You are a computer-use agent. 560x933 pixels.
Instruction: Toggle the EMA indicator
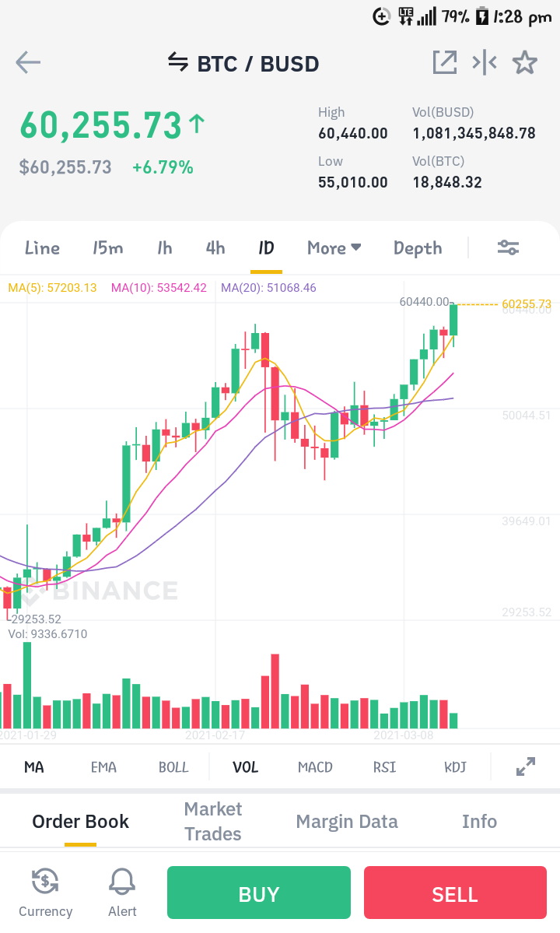click(103, 767)
